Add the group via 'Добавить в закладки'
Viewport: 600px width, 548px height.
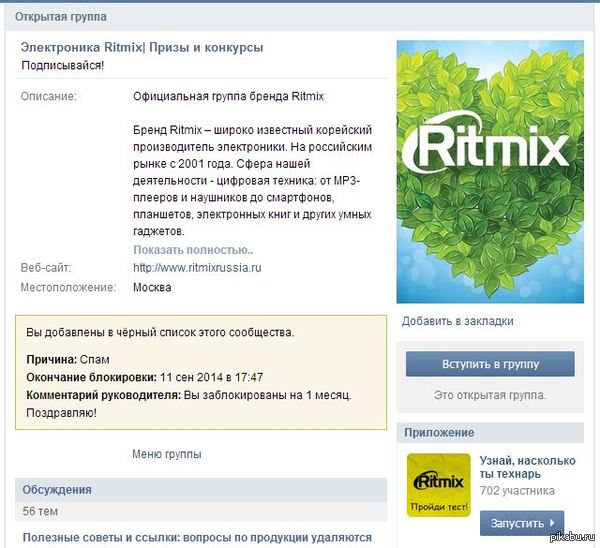pos(457,321)
